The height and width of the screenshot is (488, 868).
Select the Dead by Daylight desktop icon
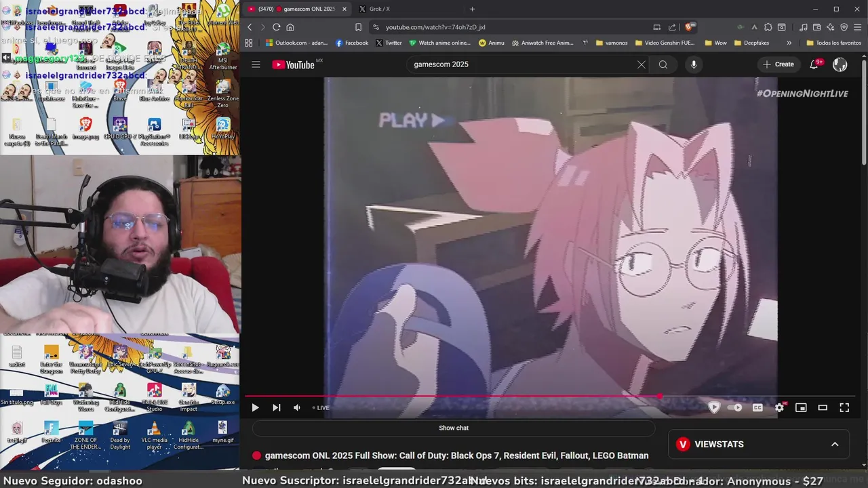[120, 435]
